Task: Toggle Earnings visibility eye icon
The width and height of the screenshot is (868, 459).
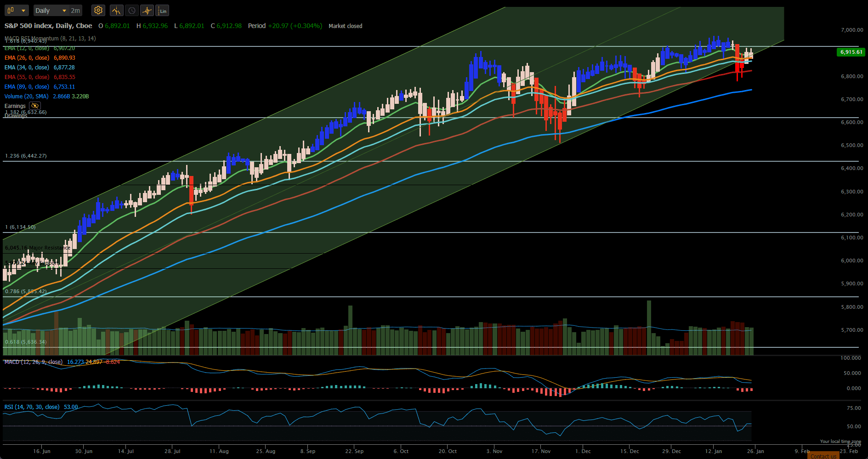Action: [35, 106]
